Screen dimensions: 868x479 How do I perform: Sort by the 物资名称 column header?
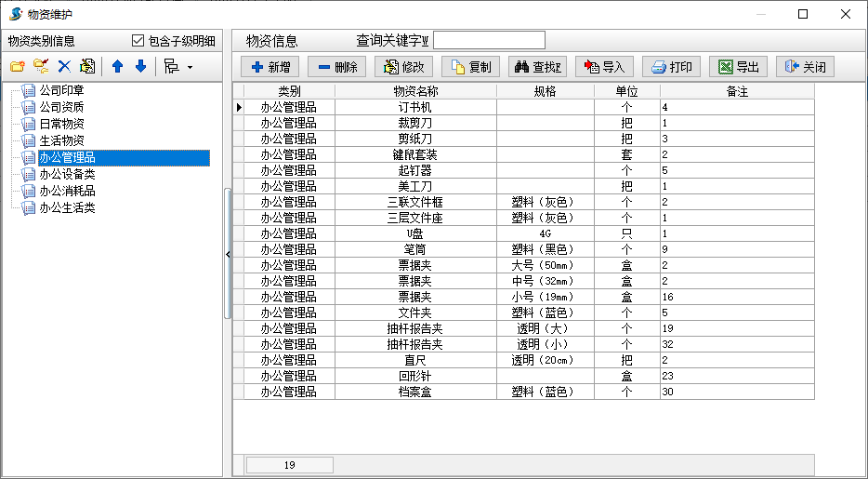pyautogui.click(x=415, y=91)
